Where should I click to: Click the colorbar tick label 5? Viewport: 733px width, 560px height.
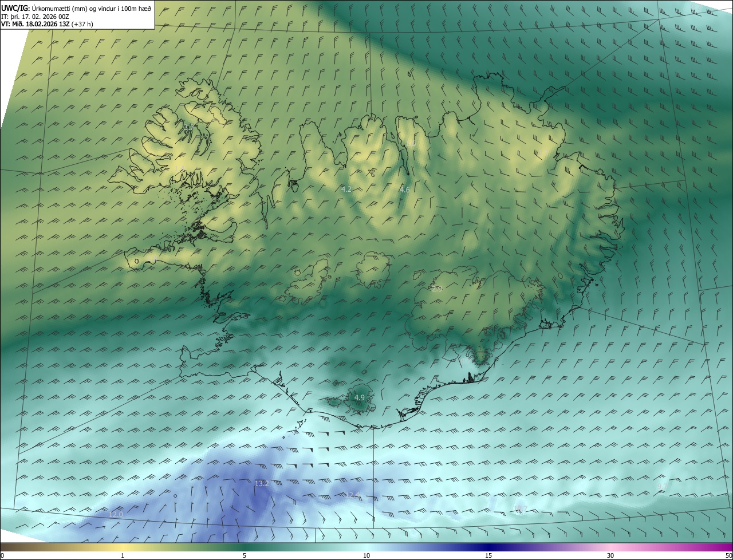(245, 555)
